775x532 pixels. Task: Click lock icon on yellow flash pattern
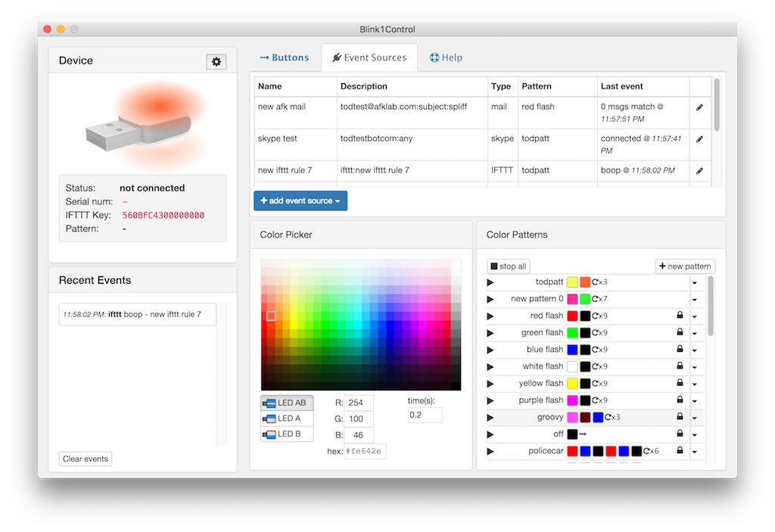680,382
